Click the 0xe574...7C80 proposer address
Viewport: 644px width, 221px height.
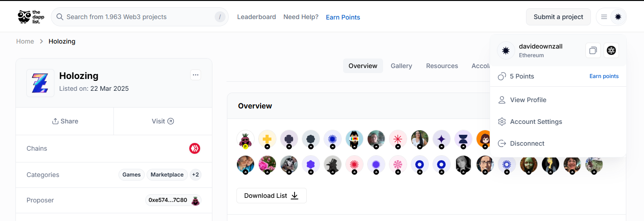pyautogui.click(x=168, y=200)
